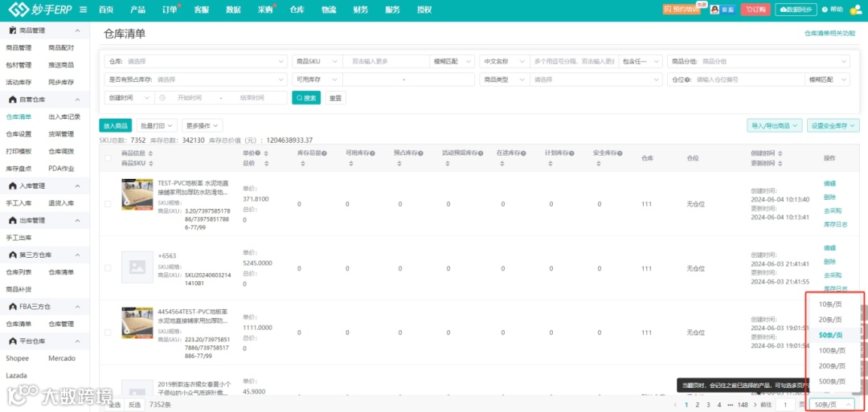
Task: Click the 平台仓库 house section icon
Action: point(13,341)
